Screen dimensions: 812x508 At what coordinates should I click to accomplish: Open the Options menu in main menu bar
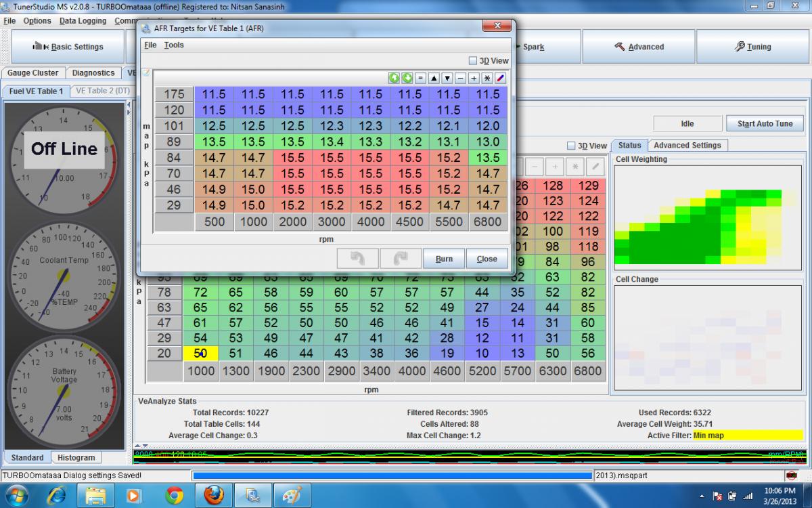coord(37,21)
